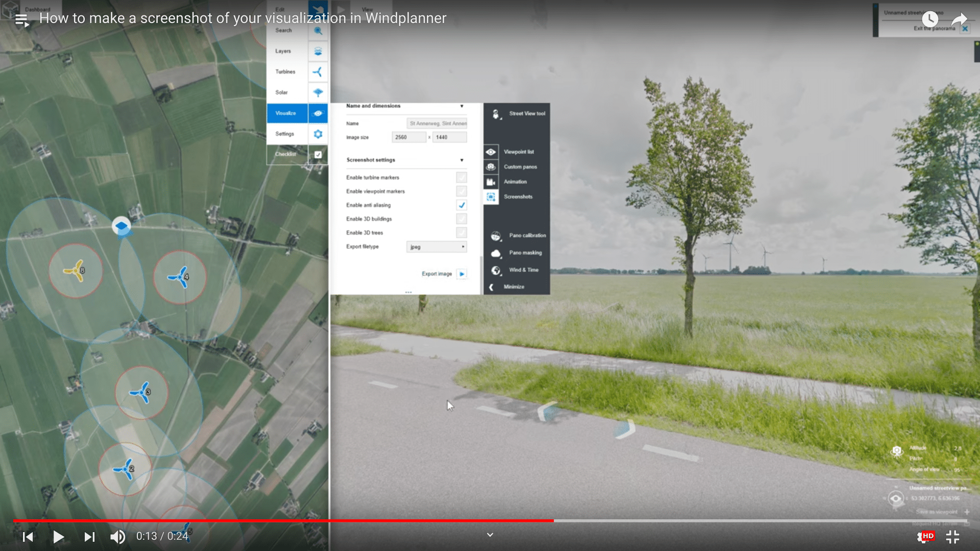Click the Exit the panorama X icon
Screen dimensions: 980x551
click(965, 29)
